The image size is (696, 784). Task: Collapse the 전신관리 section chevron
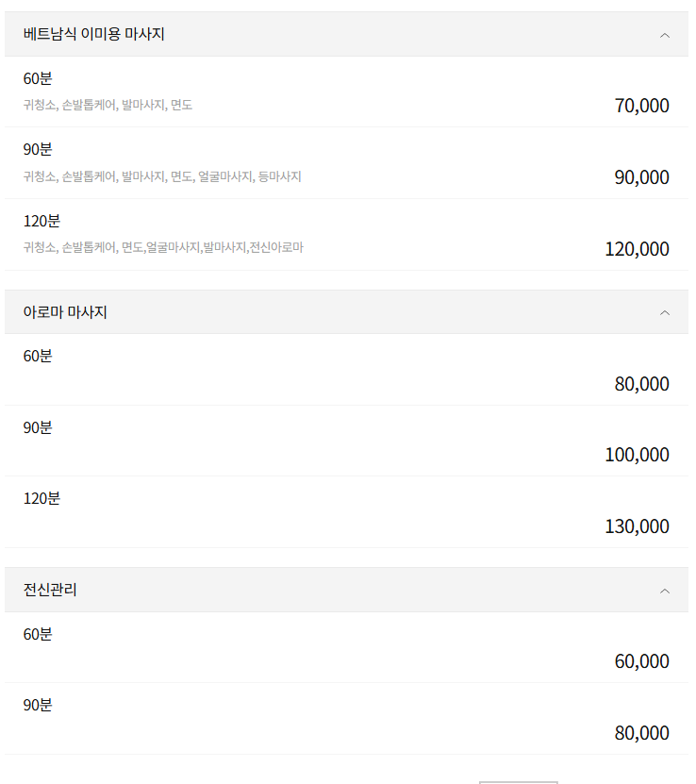(666, 589)
